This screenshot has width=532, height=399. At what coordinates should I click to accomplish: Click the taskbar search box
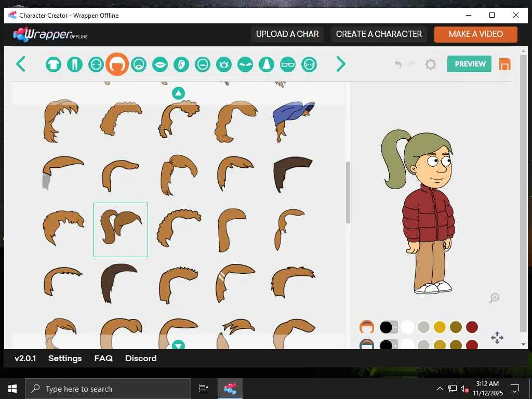108,389
